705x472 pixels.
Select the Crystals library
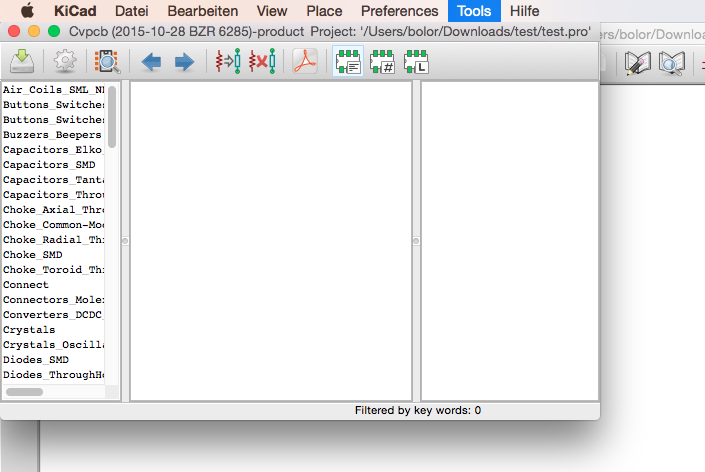[54, 330]
